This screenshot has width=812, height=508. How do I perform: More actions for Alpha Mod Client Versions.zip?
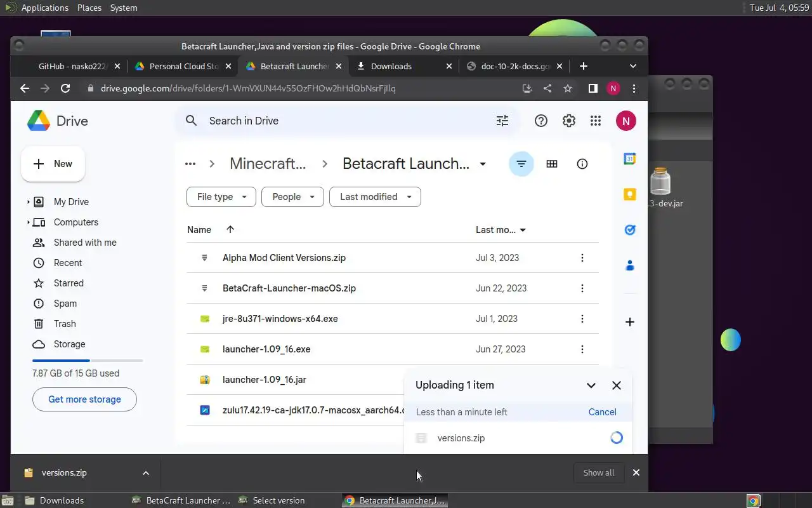[582, 258]
